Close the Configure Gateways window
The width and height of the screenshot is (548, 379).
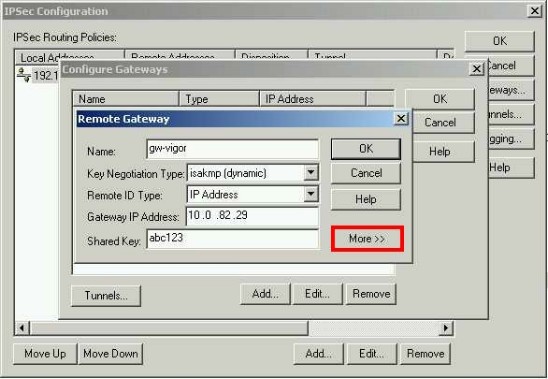point(477,69)
